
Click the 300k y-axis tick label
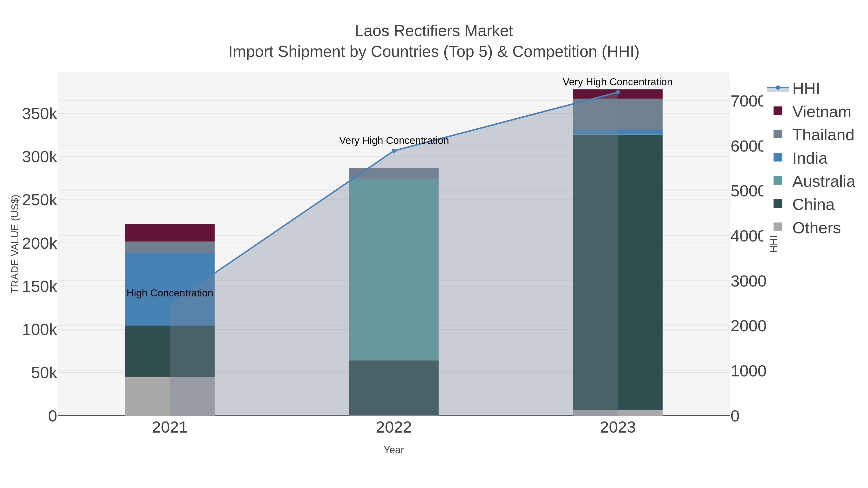pos(40,157)
